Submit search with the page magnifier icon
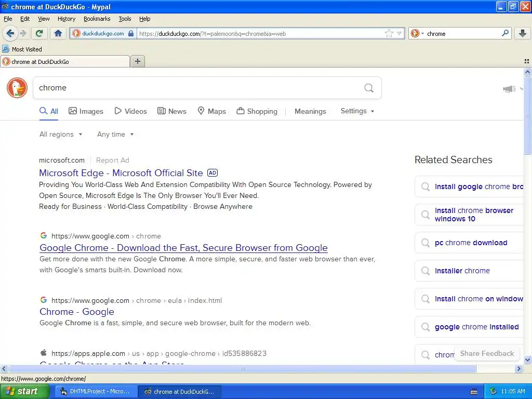The width and height of the screenshot is (532, 399). click(369, 88)
